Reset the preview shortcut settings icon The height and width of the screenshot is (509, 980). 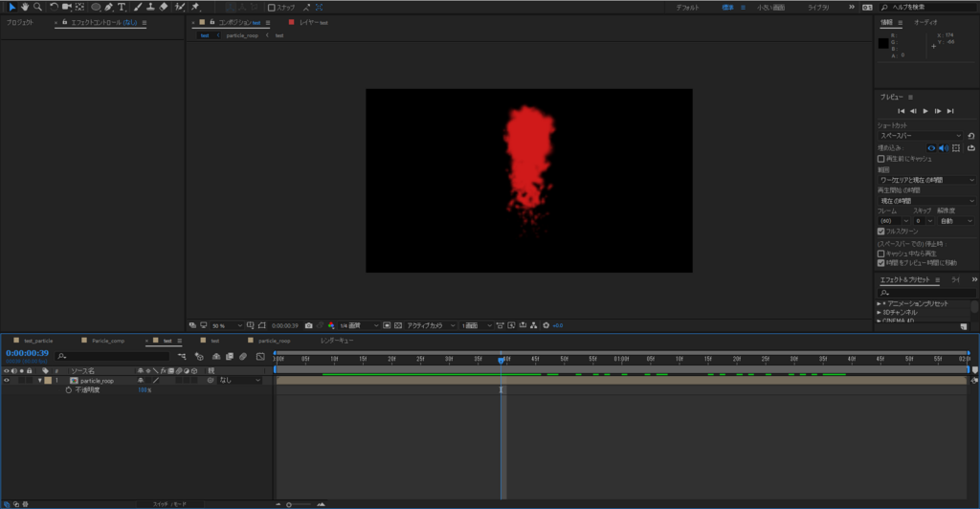pyautogui.click(x=971, y=136)
